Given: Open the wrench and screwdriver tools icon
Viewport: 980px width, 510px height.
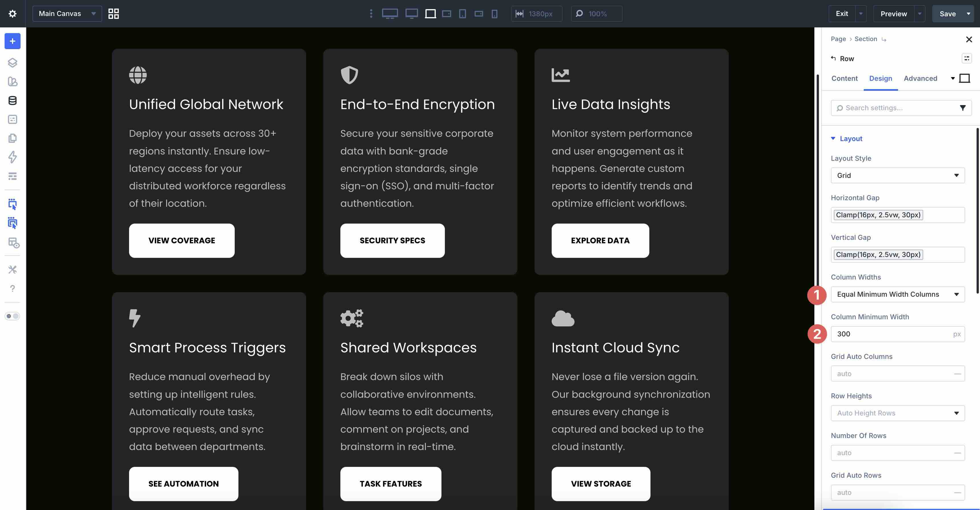Looking at the screenshot, I should click(x=13, y=270).
